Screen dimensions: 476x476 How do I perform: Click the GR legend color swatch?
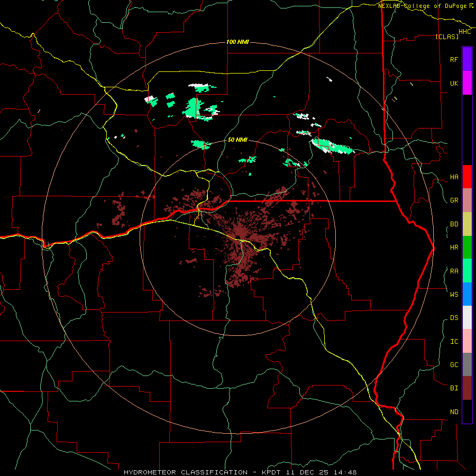[467, 200]
